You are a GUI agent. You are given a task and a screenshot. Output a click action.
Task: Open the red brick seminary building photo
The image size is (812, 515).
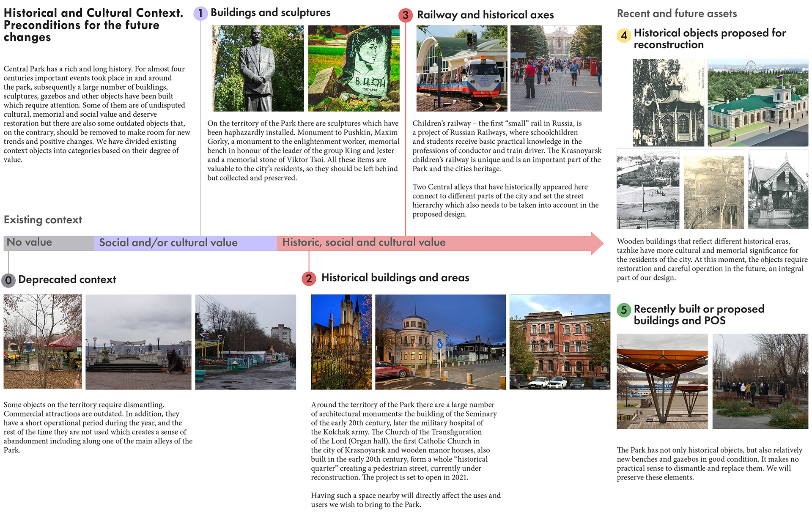tap(560, 342)
